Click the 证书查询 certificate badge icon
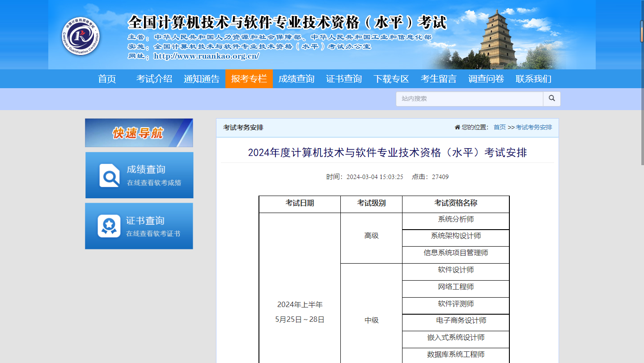Screen dimensions: 644x363 [x=109, y=226]
